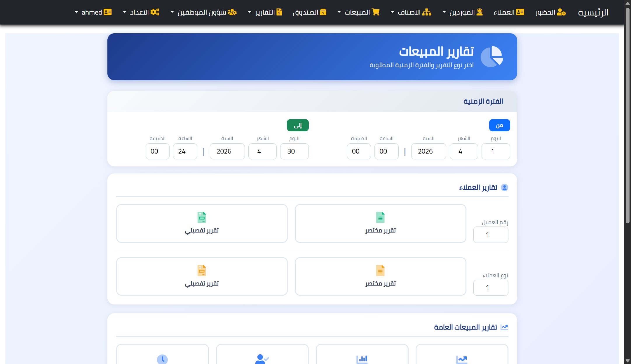Viewport: 631px width, 364px height.
Task: Click the pie chart icon in sales reports header
Action: coord(492,56)
